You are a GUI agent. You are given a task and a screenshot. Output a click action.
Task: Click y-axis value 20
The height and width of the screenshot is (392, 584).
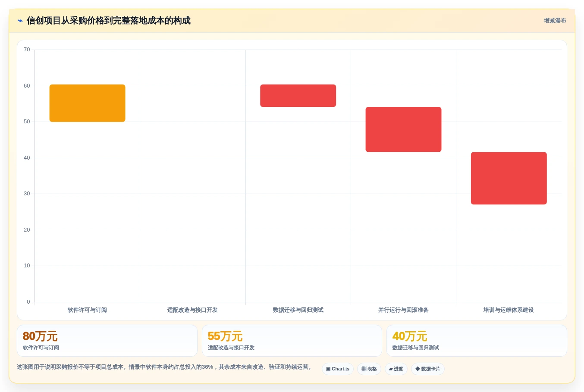pyautogui.click(x=27, y=230)
